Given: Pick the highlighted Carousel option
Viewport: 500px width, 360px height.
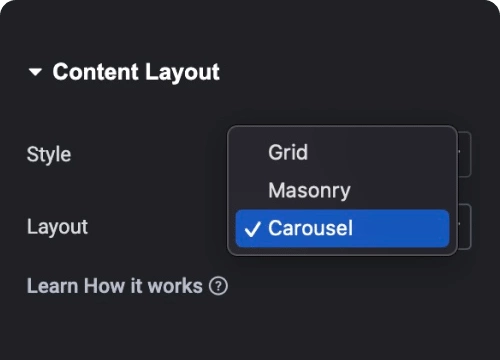Looking at the screenshot, I should click(342, 228).
